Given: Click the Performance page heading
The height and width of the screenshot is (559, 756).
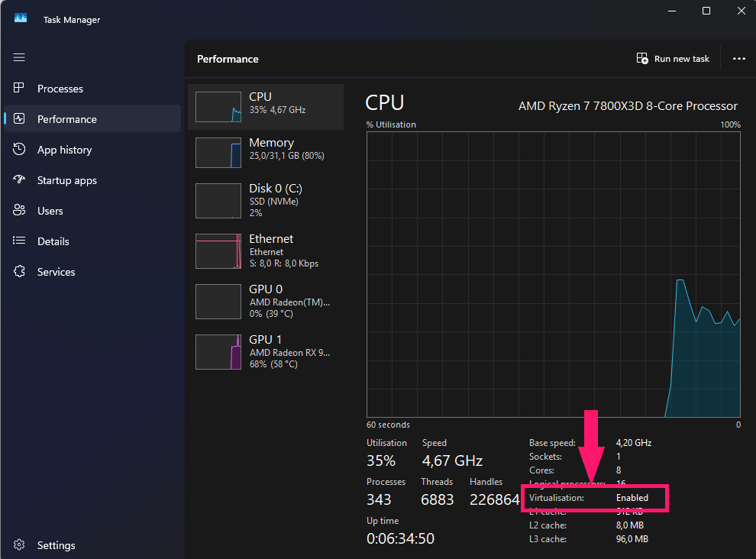Looking at the screenshot, I should 228,59.
